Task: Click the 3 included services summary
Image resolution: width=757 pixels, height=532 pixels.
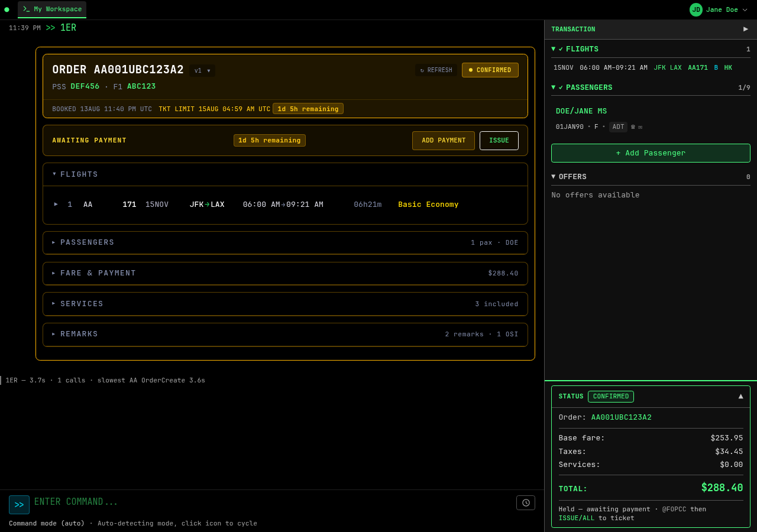Action: point(497,304)
